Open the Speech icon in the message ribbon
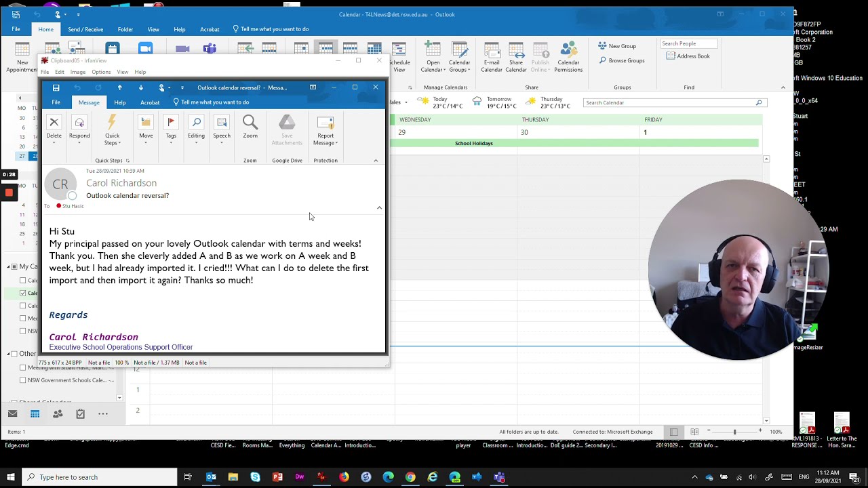 click(x=222, y=123)
